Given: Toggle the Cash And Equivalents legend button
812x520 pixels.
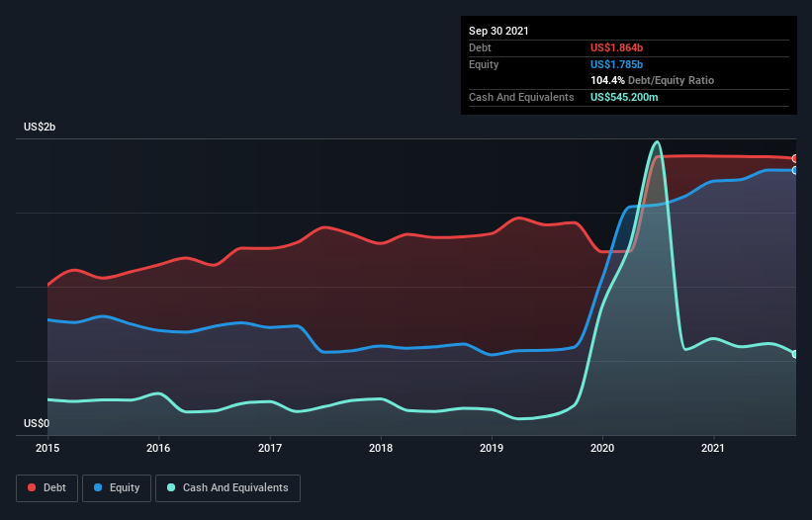Looking at the screenshot, I should pyautogui.click(x=227, y=488).
